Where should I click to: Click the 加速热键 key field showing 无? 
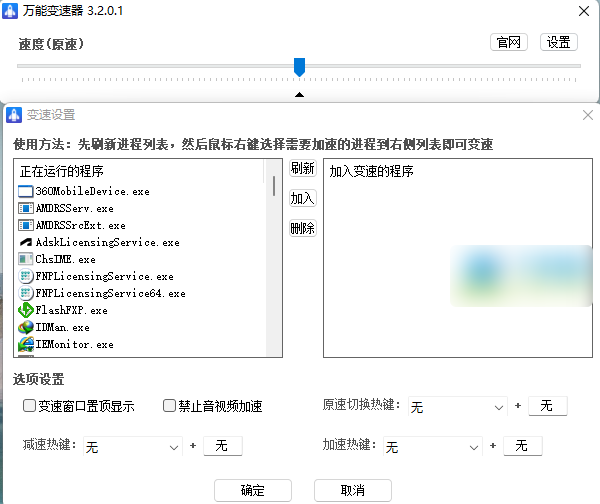tap(523, 446)
